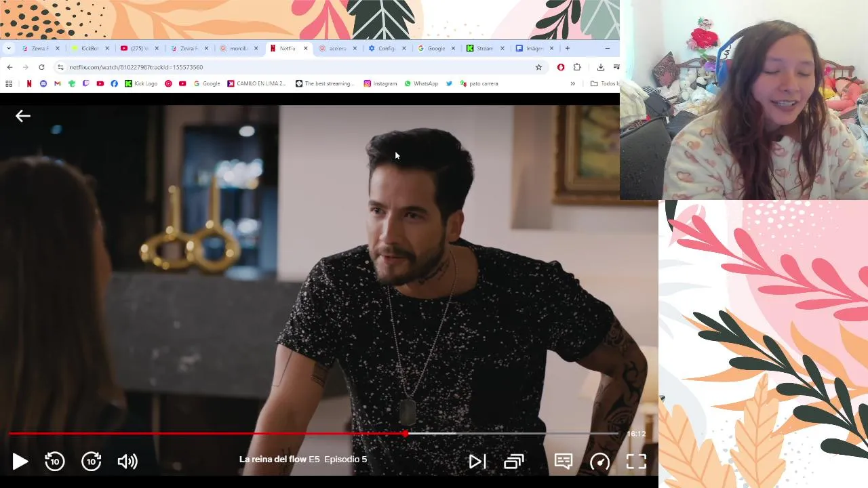Open the YouTube Music bookmark

pos(168,83)
